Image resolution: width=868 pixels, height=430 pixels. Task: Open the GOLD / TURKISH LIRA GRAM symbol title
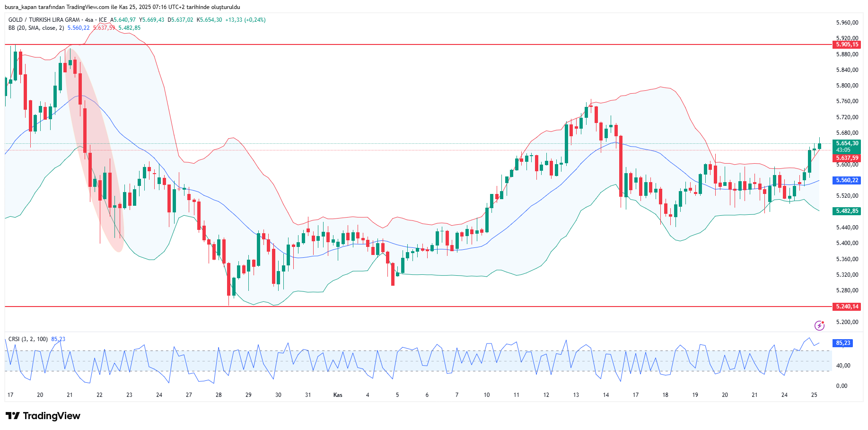[44, 20]
